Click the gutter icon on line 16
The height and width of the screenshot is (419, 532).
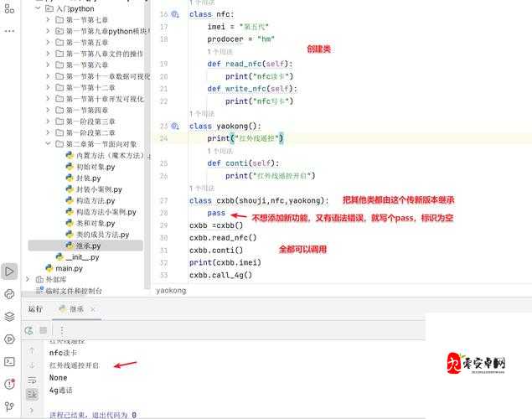click(x=175, y=14)
